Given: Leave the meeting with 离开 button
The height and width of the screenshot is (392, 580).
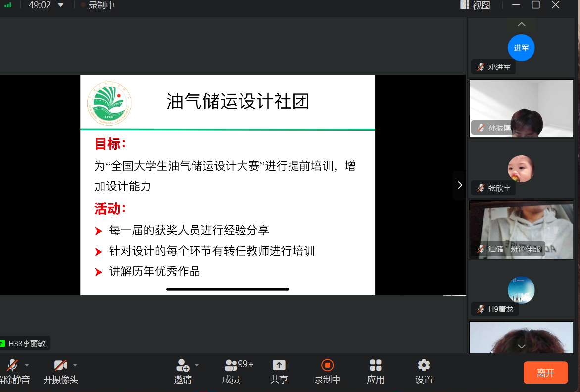Looking at the screenshot, I should pos(545,373).
